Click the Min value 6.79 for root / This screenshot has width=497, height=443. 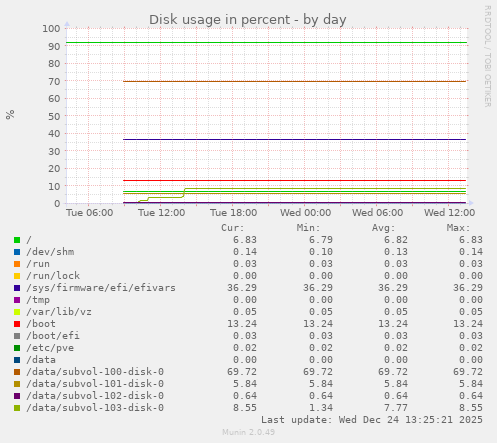point(321,240)
